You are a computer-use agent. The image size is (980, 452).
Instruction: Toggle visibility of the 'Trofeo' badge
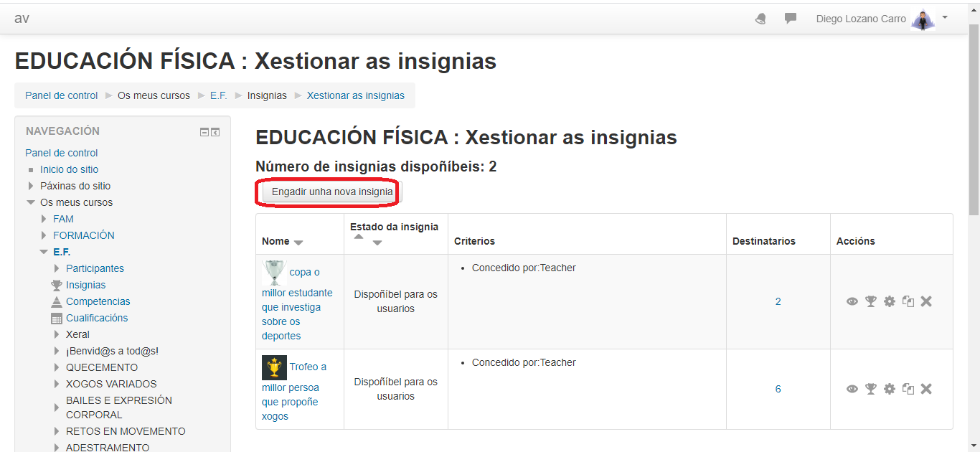pos(852,389)
